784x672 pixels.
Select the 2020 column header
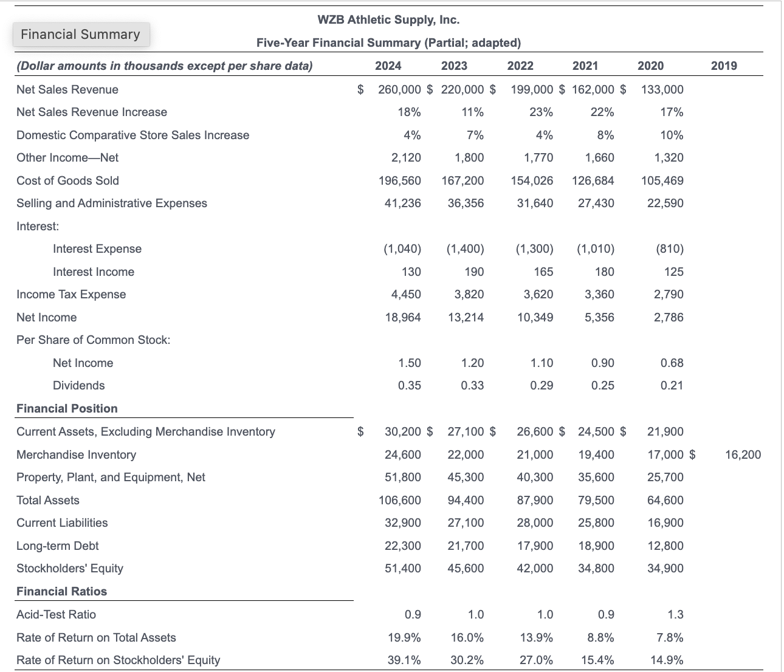[x=651, y=66]
